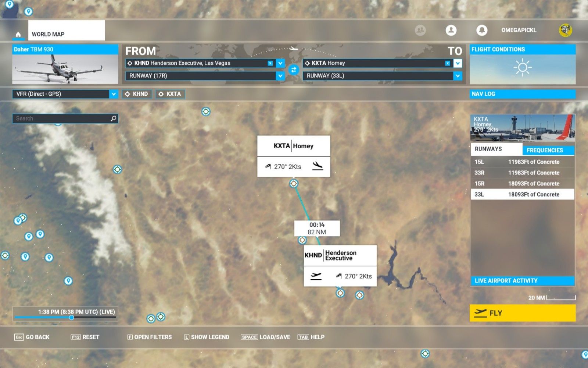Screen dimensions: 588x368
Task: Open the player profile icon
Action: click(451, 30)
